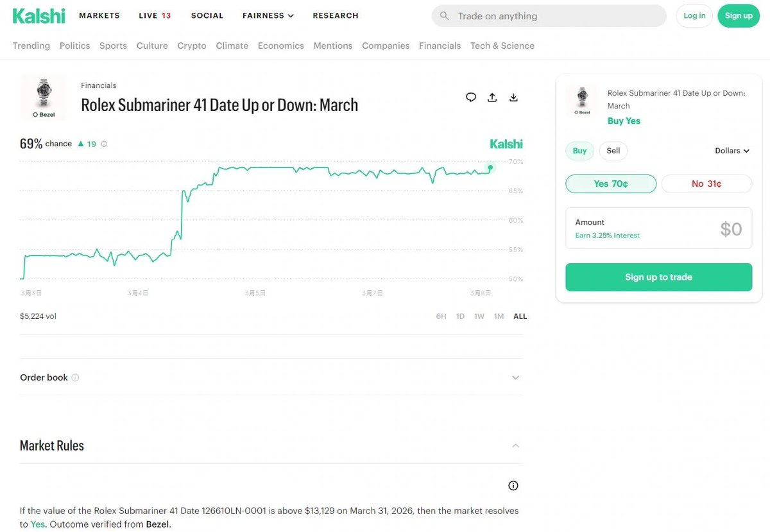Image resolution: width=770 pixels, height=532 pixels.
Task: Click the search magnifier icon
Action: pyautogui.click(x=445, y=16)
